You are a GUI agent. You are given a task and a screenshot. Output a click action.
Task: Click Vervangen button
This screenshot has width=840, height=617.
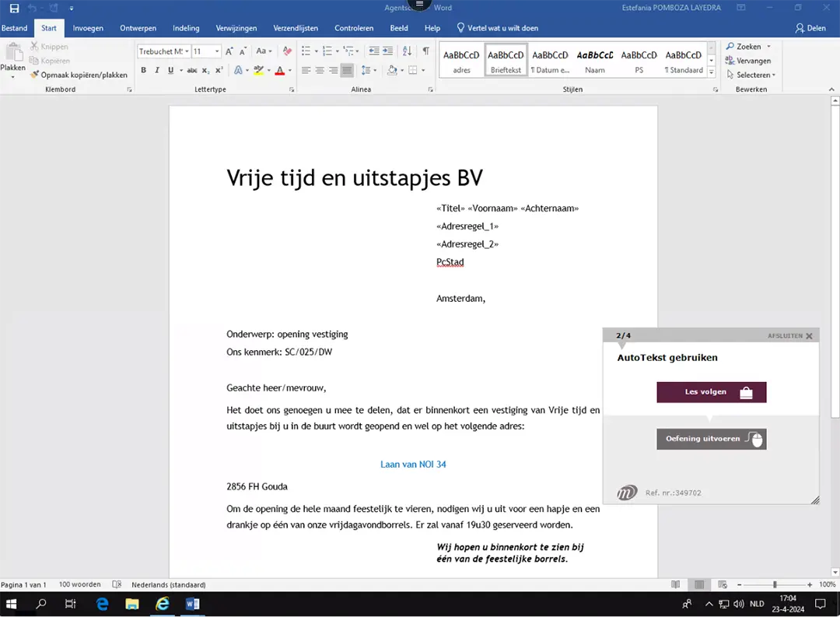click(x=748, y=61)
